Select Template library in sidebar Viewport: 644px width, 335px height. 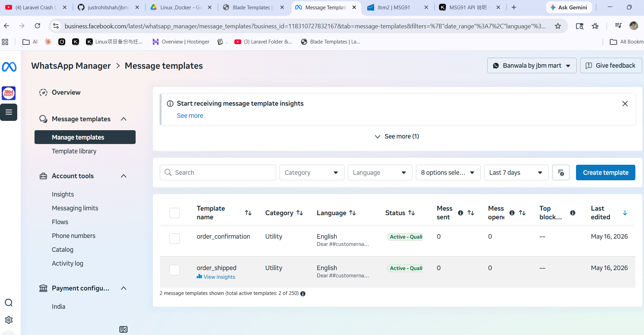(x=74, y=151)
